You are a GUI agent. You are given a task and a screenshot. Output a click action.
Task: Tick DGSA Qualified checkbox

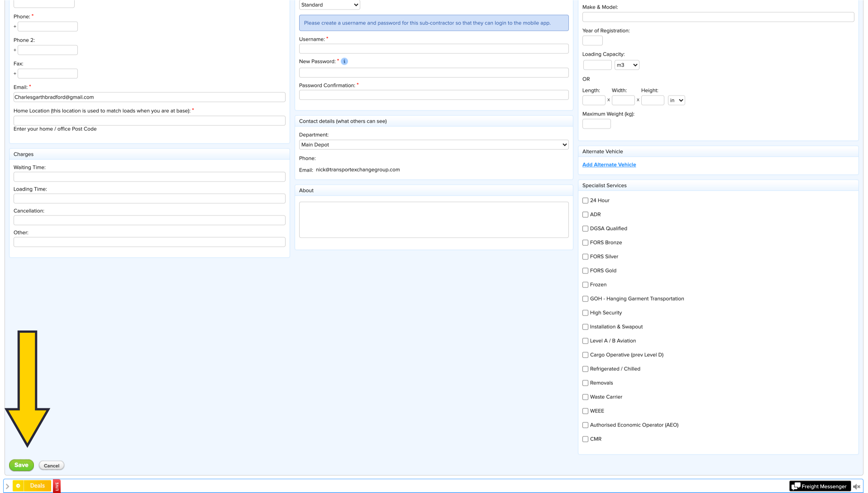[x=585, y=229]
